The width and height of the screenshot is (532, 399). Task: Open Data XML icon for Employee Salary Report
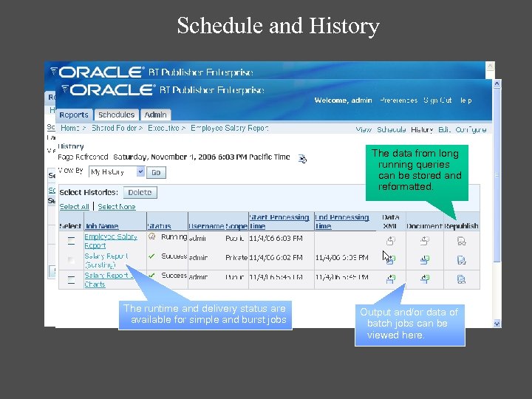391,241
